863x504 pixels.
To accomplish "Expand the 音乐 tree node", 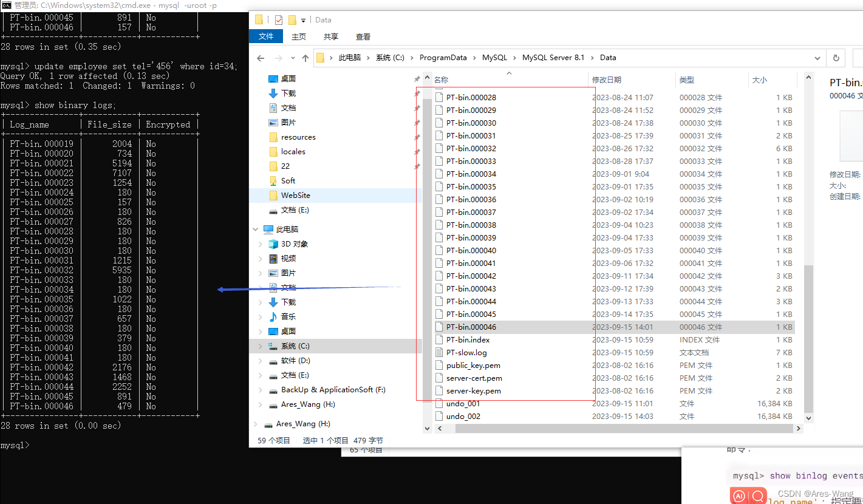I will click(x=261, y=316).
